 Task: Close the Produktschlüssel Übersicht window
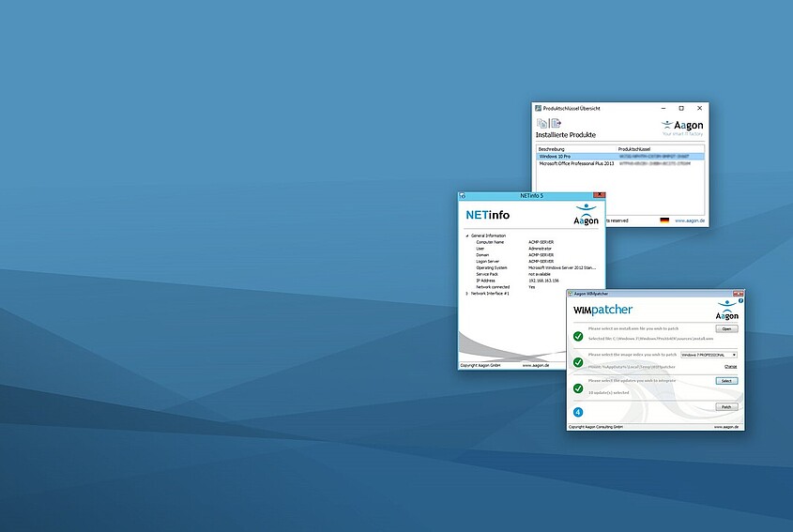click(699, 108)
